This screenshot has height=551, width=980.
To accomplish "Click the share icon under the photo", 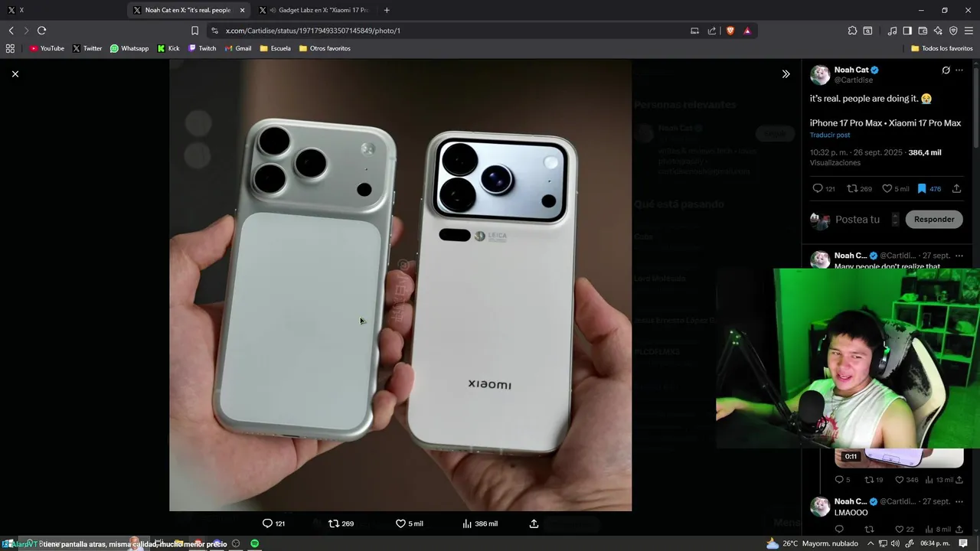I will [534, 523].
